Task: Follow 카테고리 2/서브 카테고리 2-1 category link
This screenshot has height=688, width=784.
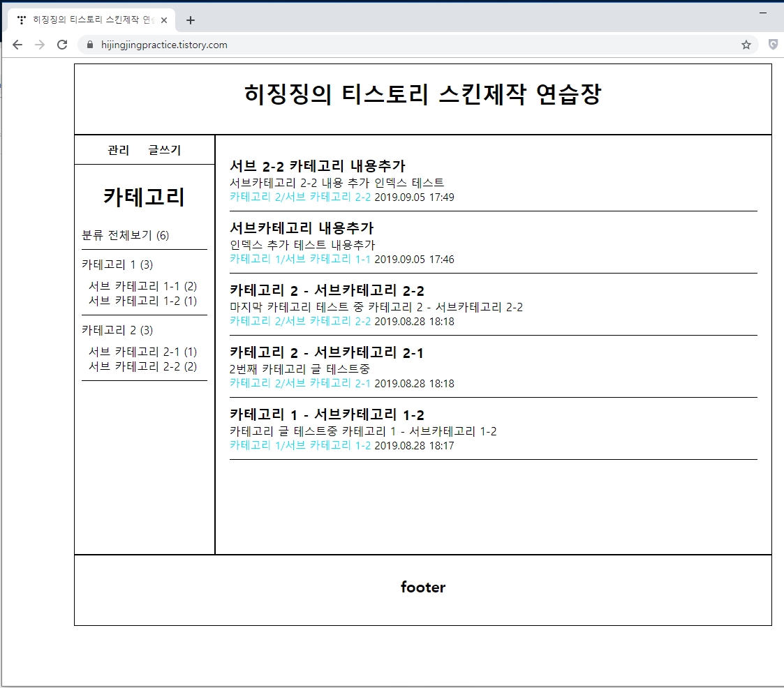Action: [300, 383]
